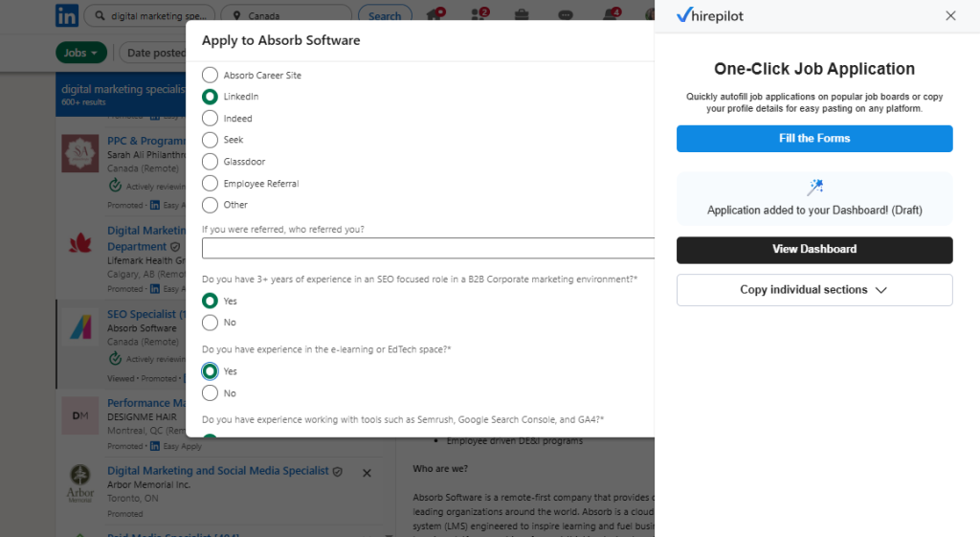
Task: Select the Employee Referral radio option
Action: [x=210, y=183]
